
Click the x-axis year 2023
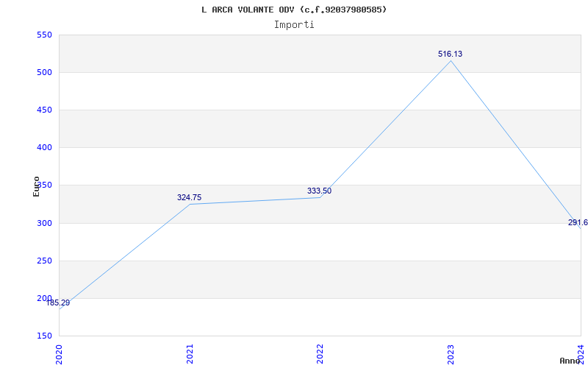click(x=451, y=355)
